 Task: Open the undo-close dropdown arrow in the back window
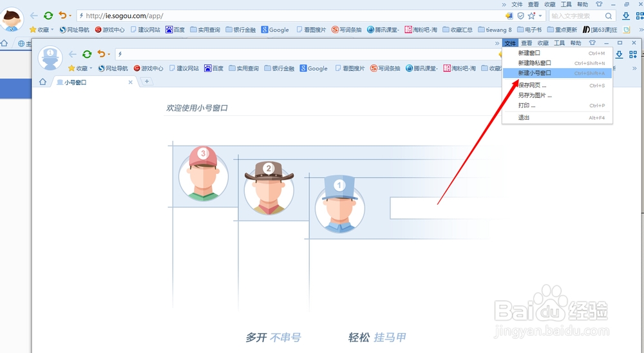(x=70, y=16)
